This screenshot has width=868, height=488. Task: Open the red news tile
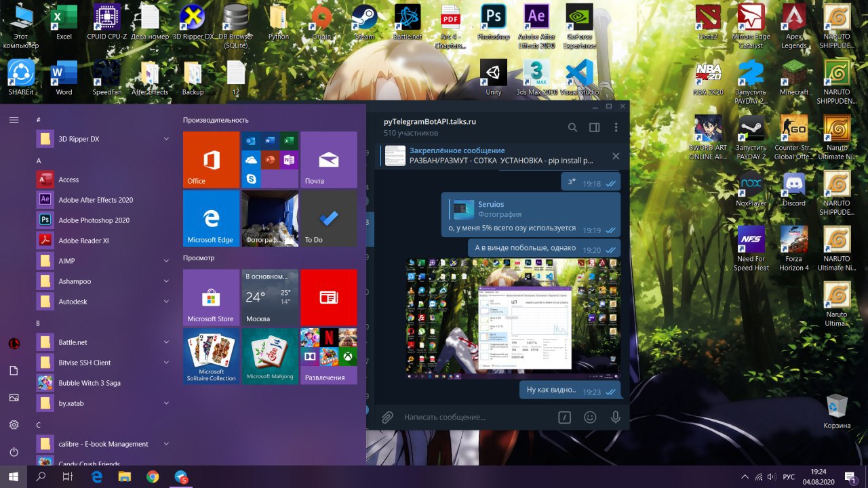[x=328, y=298]
